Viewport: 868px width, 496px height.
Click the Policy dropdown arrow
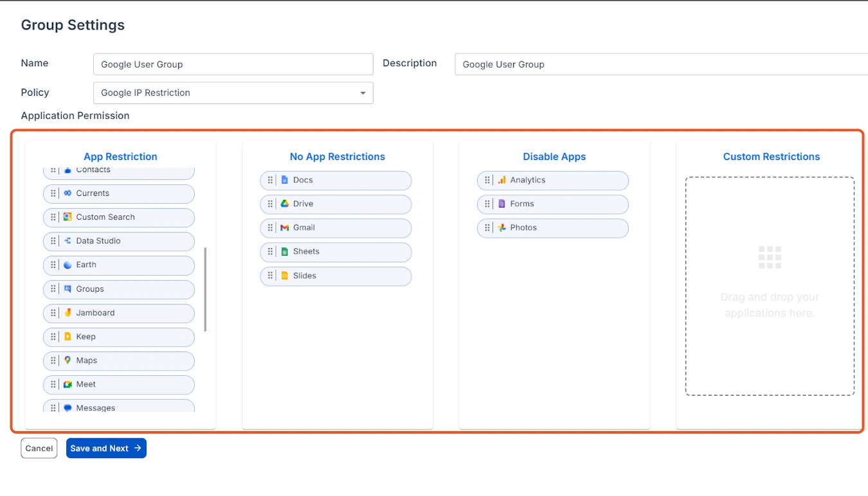pos(363,93)
